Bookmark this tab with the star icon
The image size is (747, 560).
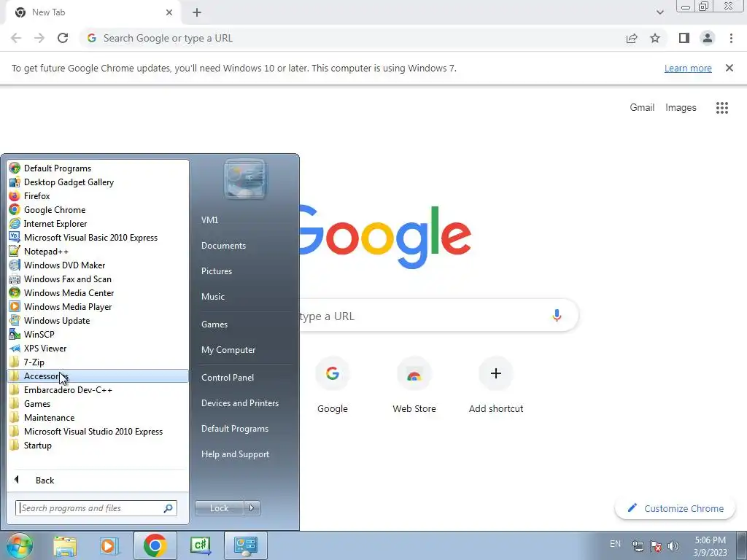pyautogui.click(x=655, y=38)
